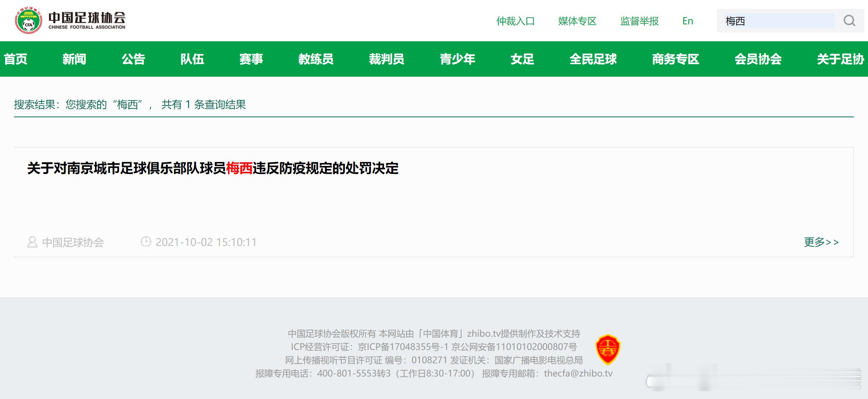Open the article about 南京城市足球俱乐部 player 梅西

(213, 168)
